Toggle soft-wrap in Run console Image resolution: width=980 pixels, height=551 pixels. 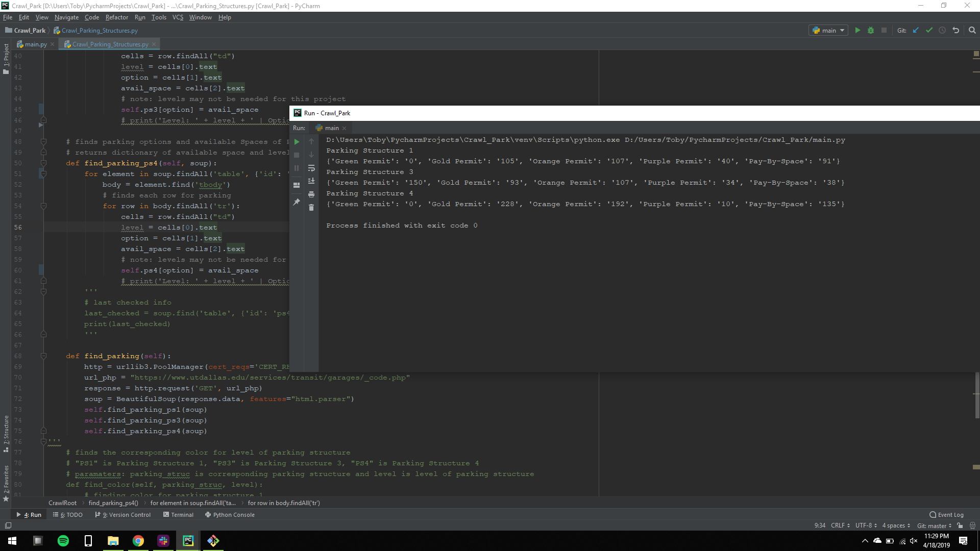[311, 168]
